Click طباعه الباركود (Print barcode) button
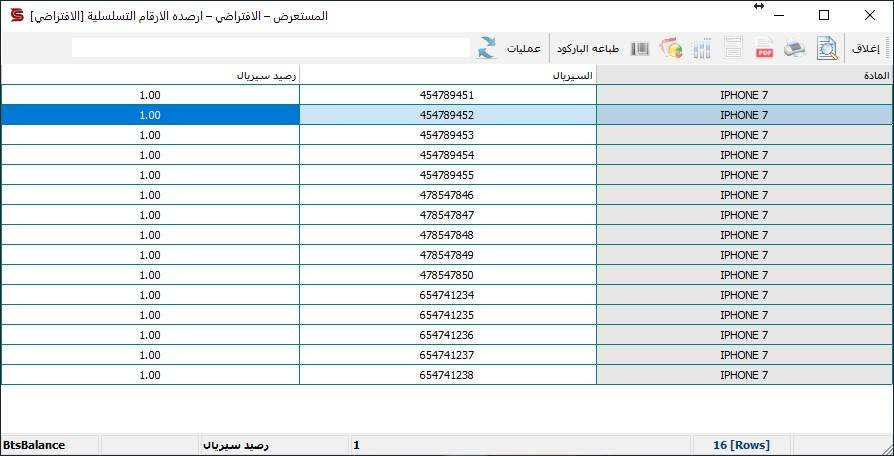 [588, 49]
